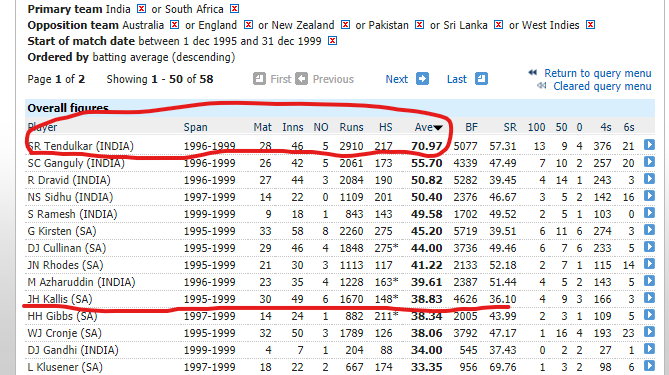This screenshot has height=375, width=669.
Task: Click the Next page link
Action: (397, 79)
